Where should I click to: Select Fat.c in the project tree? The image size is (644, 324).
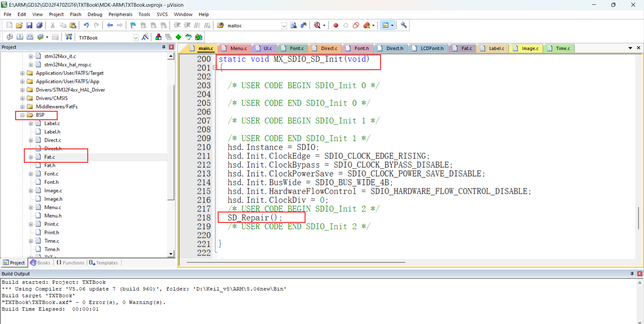[x=50, y=157]
